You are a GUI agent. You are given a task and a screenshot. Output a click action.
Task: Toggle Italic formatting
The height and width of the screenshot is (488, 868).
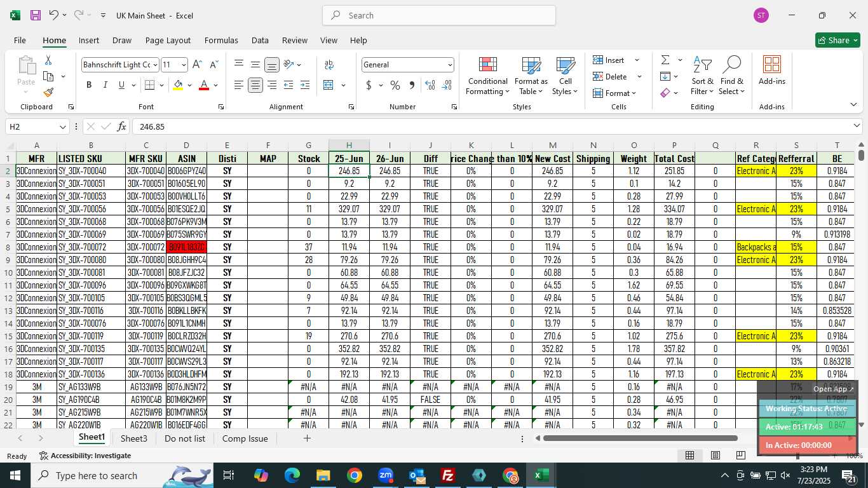point(105,85)
